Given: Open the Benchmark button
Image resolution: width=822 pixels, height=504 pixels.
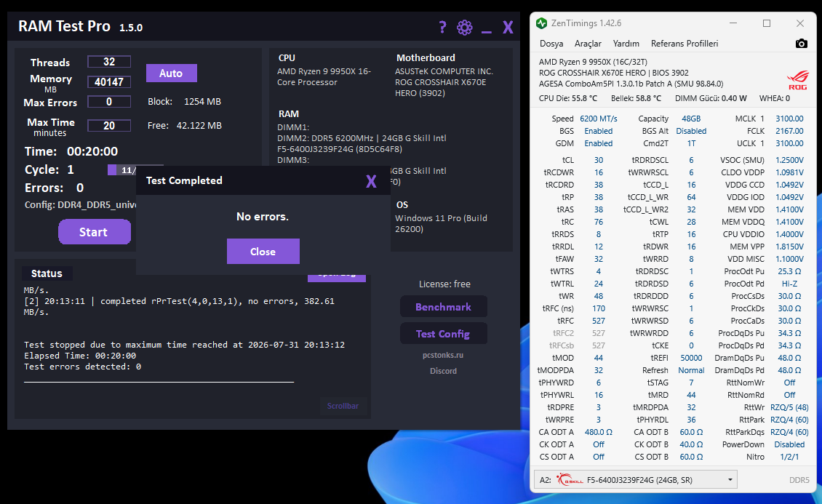Looking at the screenshot, I should pyautogui.click(x=444, y=307).
